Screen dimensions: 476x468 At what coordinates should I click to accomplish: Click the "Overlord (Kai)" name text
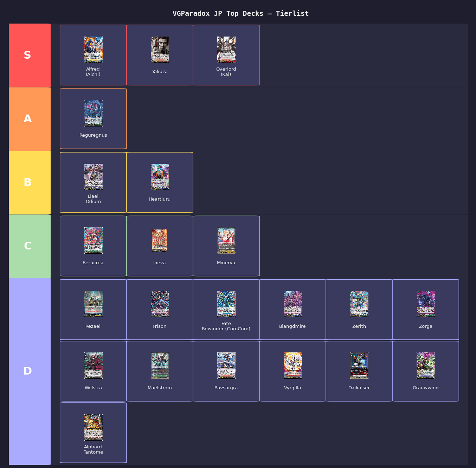pyautogui.click(x=226, y=72)
